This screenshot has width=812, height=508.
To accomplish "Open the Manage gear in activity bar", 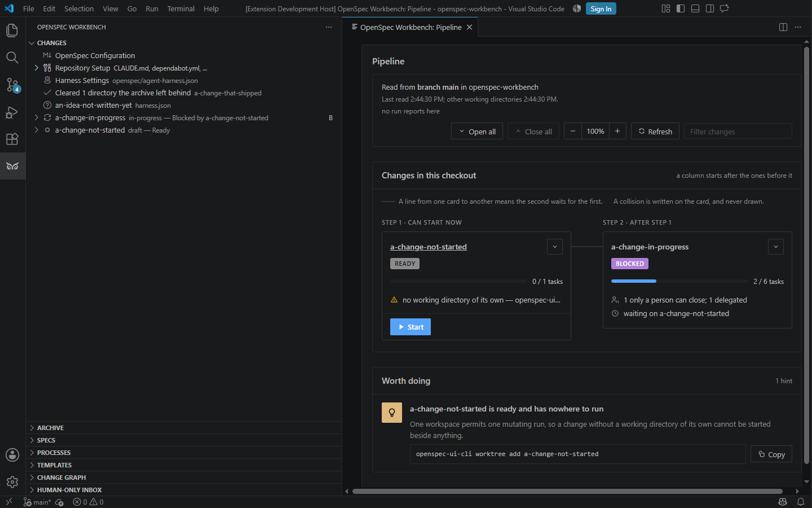I will click(x=12, y=482).
